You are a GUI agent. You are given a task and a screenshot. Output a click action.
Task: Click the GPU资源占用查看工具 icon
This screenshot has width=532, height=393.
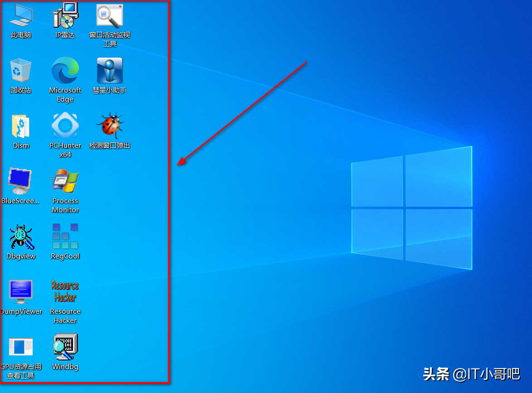coord(21,347)
